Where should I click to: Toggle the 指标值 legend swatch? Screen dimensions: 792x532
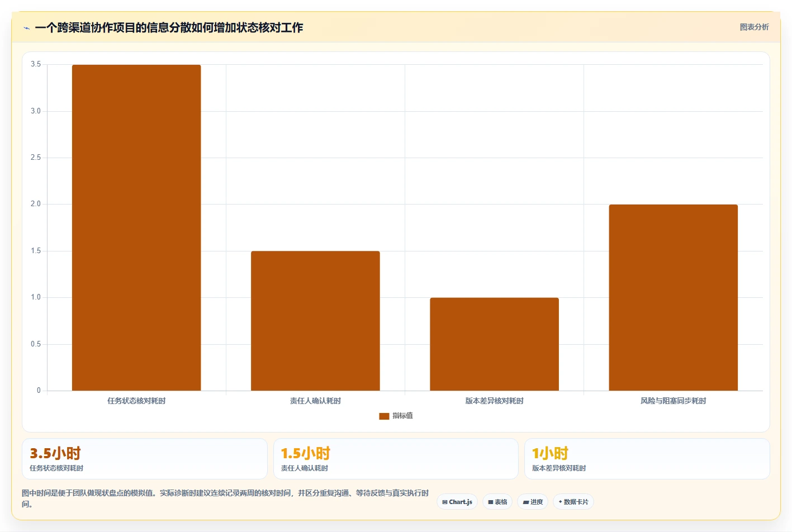click(x=384, y=416)
